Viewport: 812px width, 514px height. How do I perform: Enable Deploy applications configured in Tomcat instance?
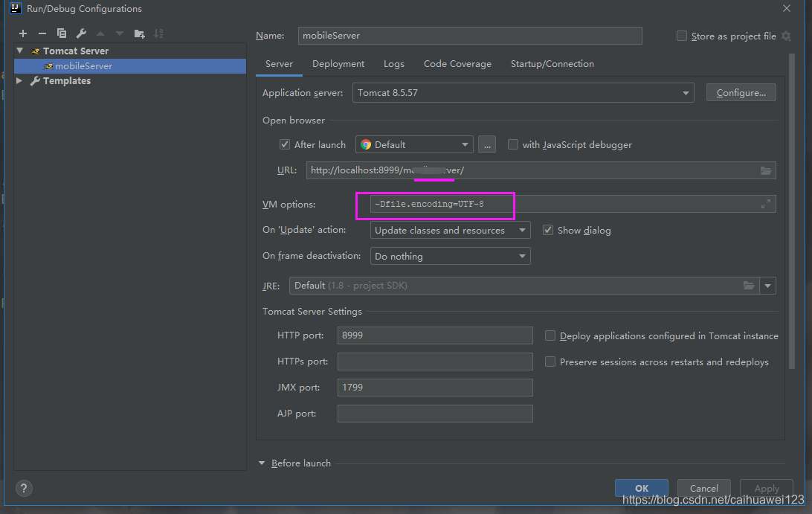(x=550, y=335)
